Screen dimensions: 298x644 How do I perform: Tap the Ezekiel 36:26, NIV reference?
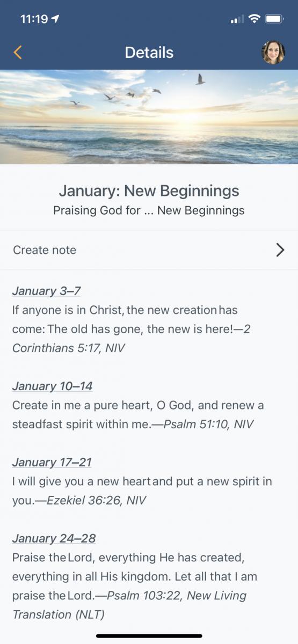[96, 501]
